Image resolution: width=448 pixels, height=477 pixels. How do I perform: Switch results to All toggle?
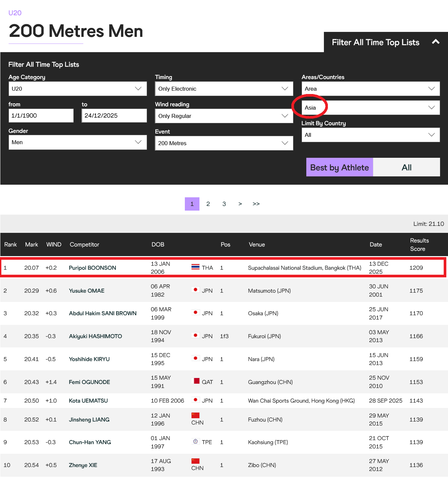point(407,167)
